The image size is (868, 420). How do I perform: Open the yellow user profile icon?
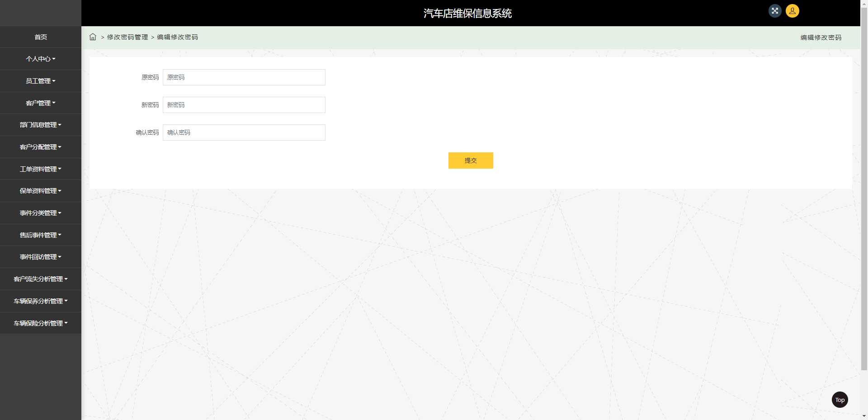(x=793, y=11)
